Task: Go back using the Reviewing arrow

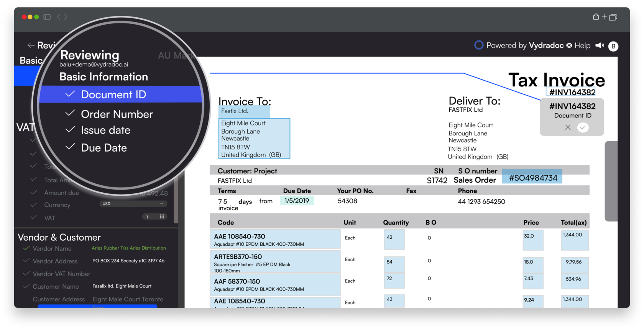Action: tap(31, 45)
